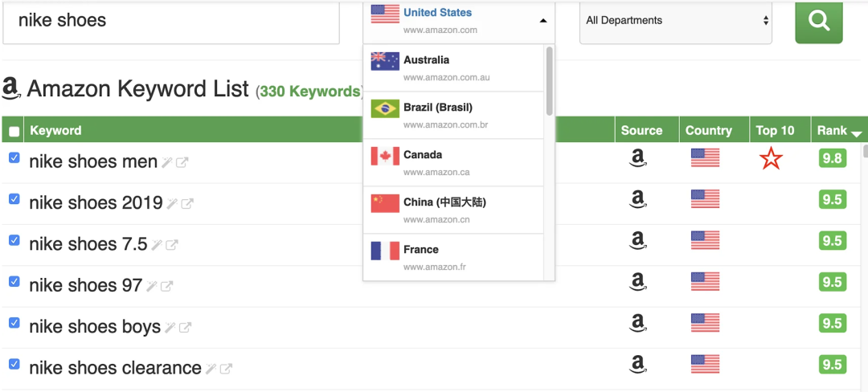Open external link icon for nike shoes 2019
The image size is (868, 392).
coord(187,204)
